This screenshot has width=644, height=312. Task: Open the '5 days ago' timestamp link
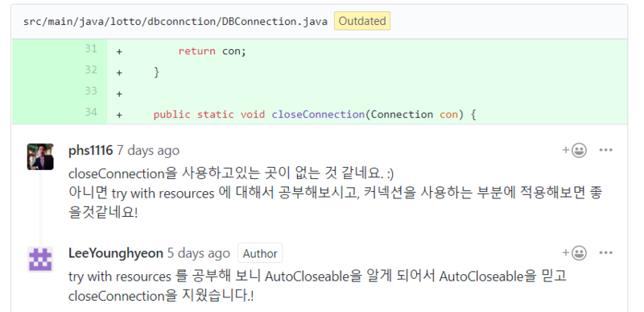tap(199, 253)
